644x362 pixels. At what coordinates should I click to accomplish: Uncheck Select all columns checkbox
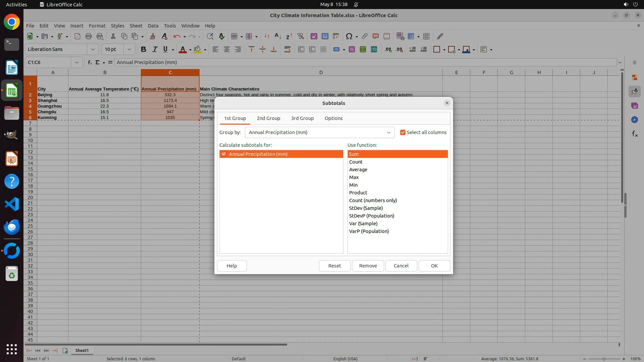(x=403, y=132)
